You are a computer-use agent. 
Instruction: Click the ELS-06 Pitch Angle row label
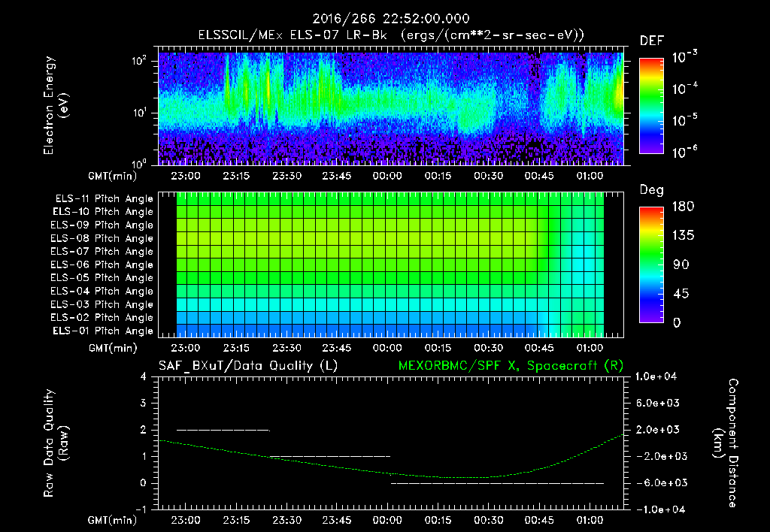tap(102, 265)
